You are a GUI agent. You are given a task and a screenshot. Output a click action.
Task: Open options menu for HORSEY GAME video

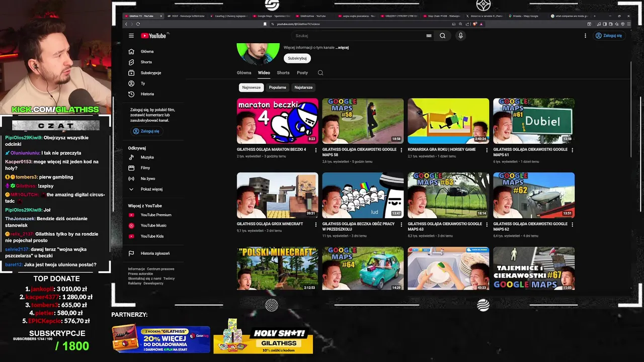(487, 150)
